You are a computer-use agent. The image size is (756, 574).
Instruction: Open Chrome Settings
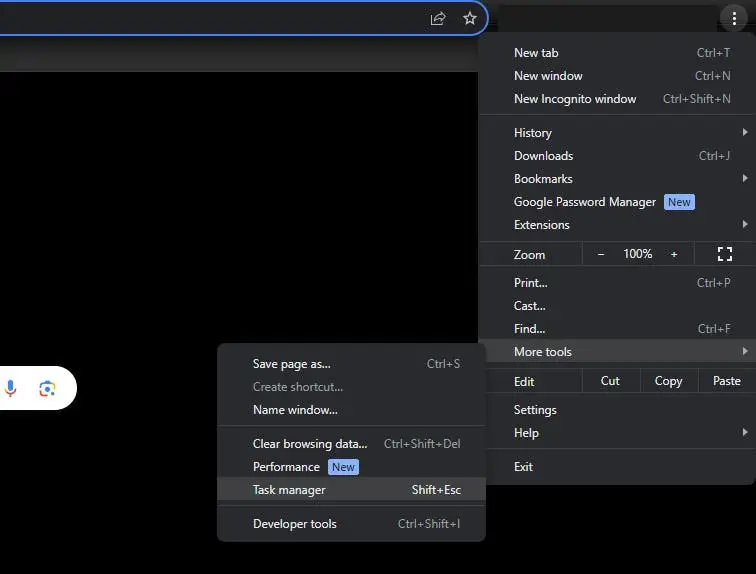tap(620, 410)
